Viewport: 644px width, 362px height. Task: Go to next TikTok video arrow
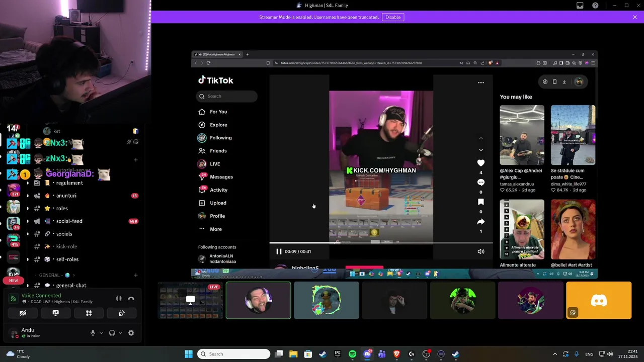pyautogui.click(x=480, y=150)
